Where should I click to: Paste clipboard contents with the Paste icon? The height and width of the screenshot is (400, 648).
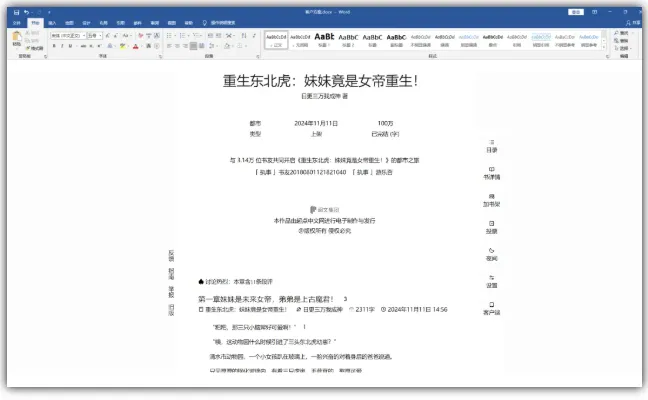[x=17, y=36]
